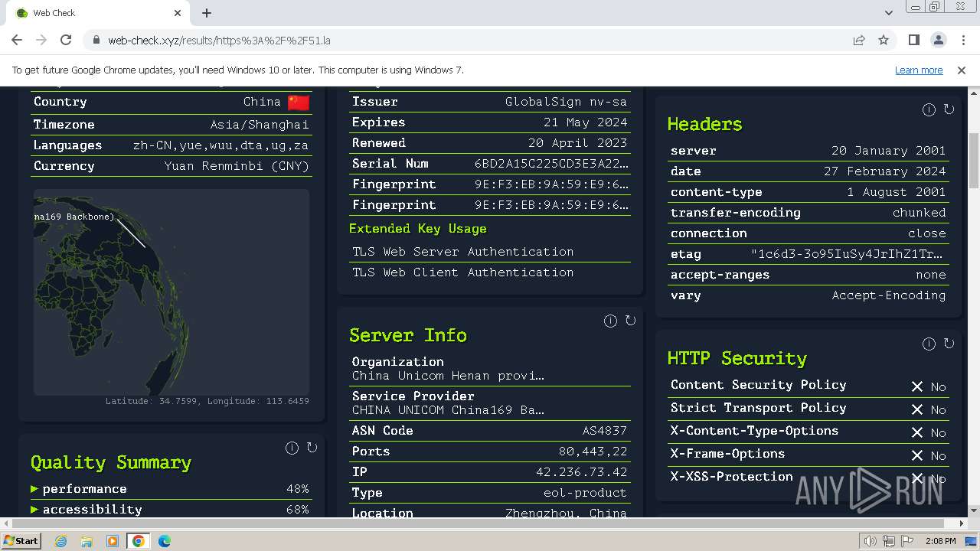Click the Yuan Renminbi currency value
980x551 pixels.
tap(237, 166)
